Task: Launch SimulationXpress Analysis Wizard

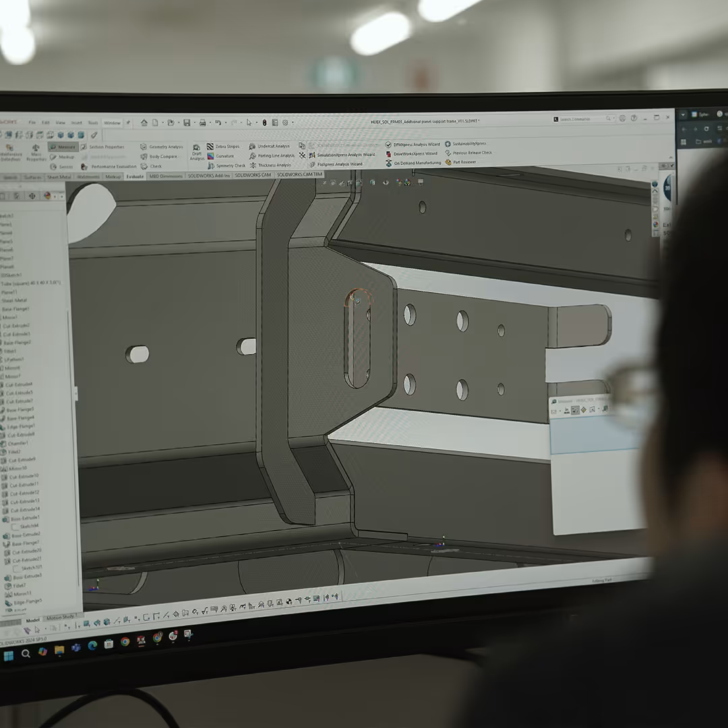Action: click(x=342, y=154)
